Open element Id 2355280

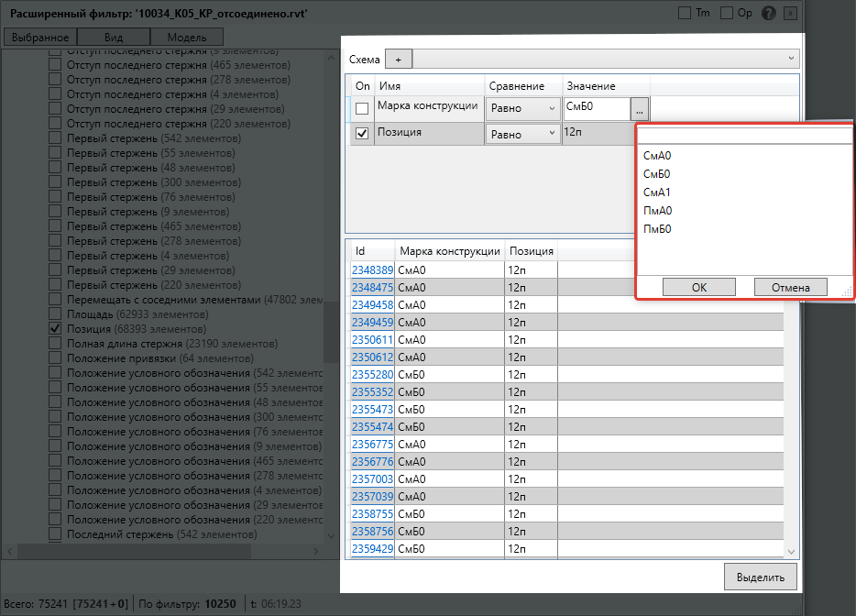(372, 375)
